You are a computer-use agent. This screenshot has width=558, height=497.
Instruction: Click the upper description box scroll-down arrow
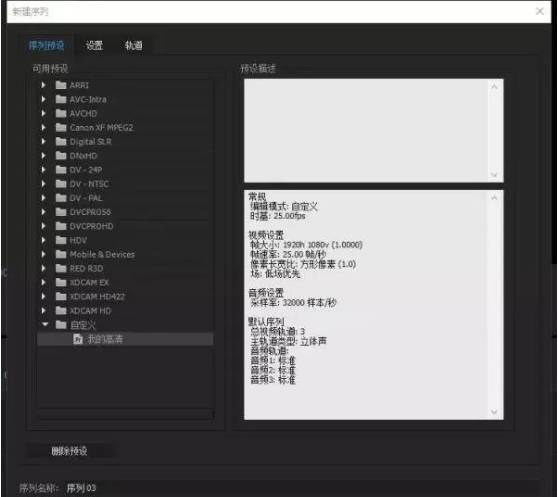(x=494, y=175)
